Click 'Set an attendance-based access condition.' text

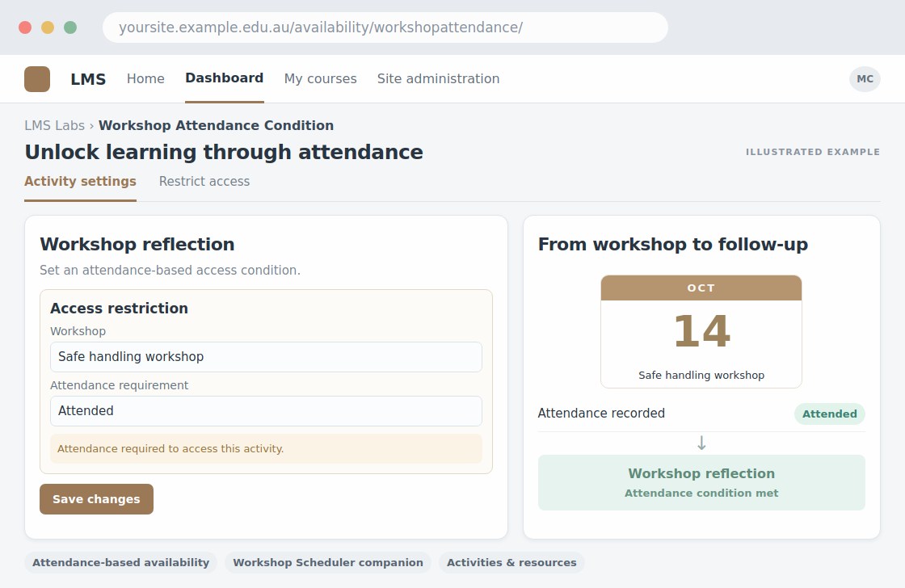[x=170, y=271]
